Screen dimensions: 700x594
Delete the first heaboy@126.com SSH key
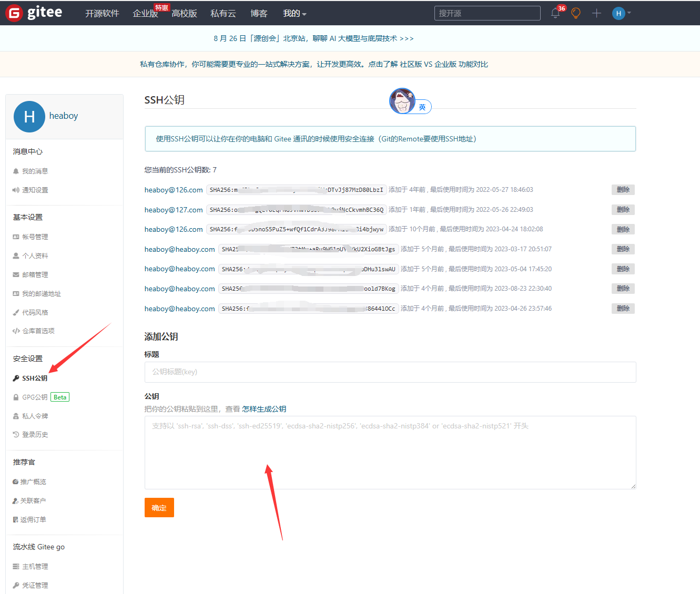point(623,190)
